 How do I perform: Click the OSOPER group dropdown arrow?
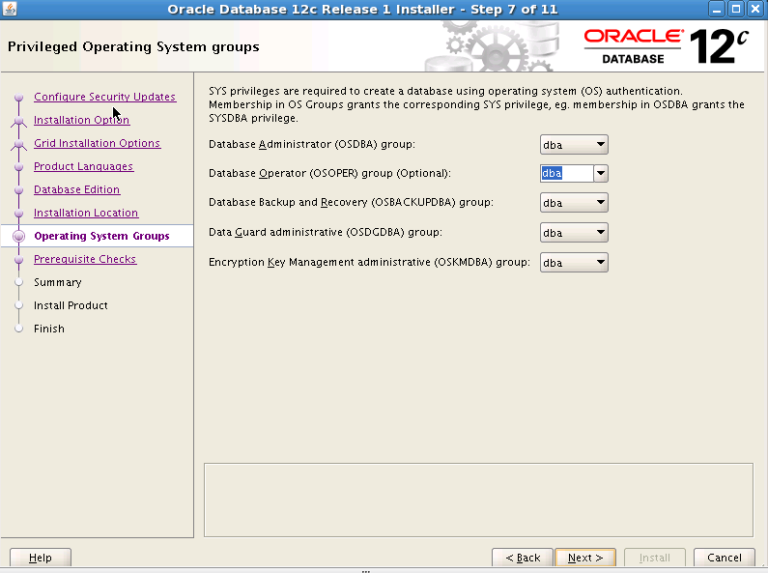coord(600,173)
